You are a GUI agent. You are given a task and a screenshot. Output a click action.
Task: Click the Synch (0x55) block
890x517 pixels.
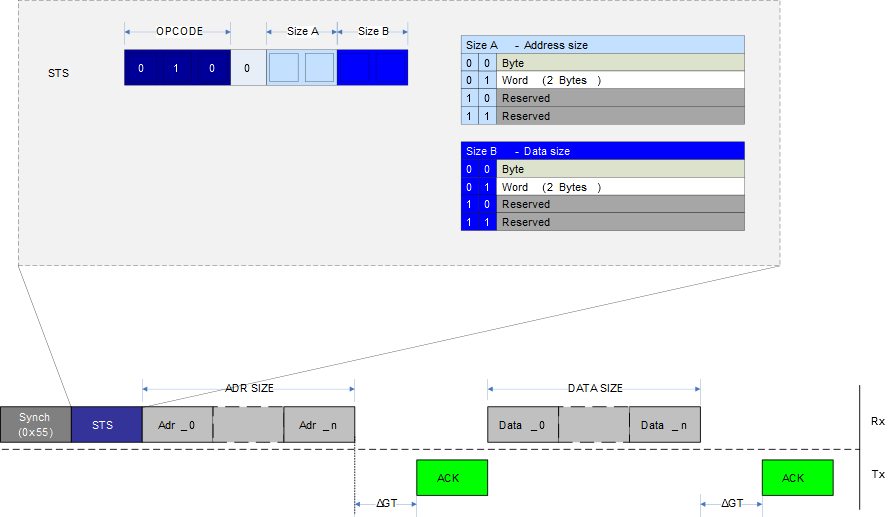[x=35, y=424]
